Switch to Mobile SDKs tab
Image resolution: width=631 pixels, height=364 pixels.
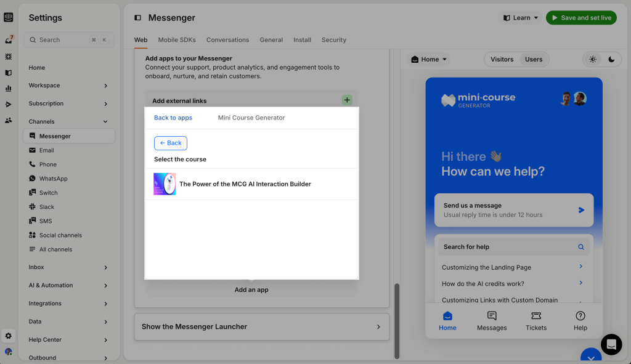(177, 40)
